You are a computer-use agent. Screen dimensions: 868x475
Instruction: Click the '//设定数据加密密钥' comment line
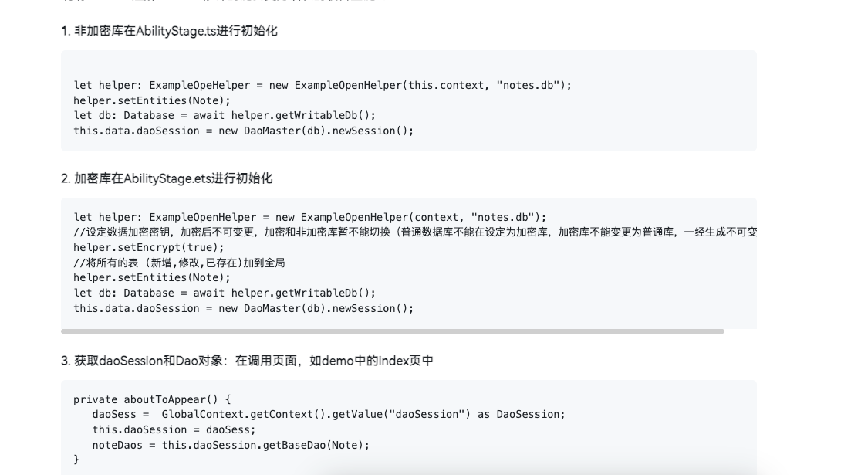point(415,232)
